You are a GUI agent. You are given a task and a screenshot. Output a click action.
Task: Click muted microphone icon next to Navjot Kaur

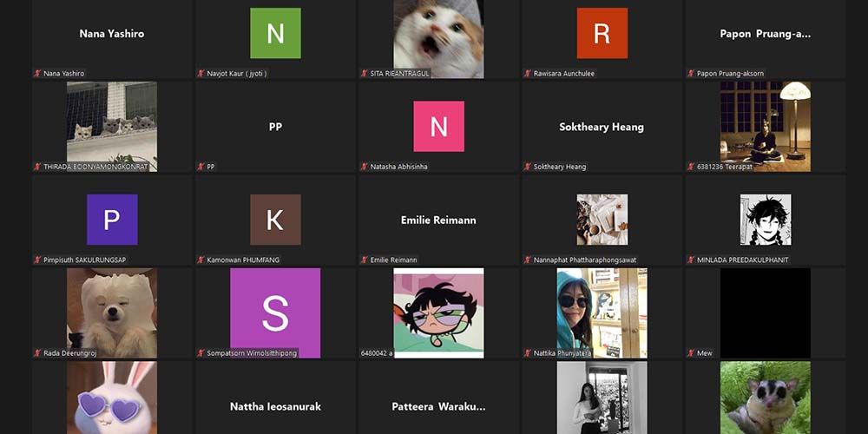201,74
